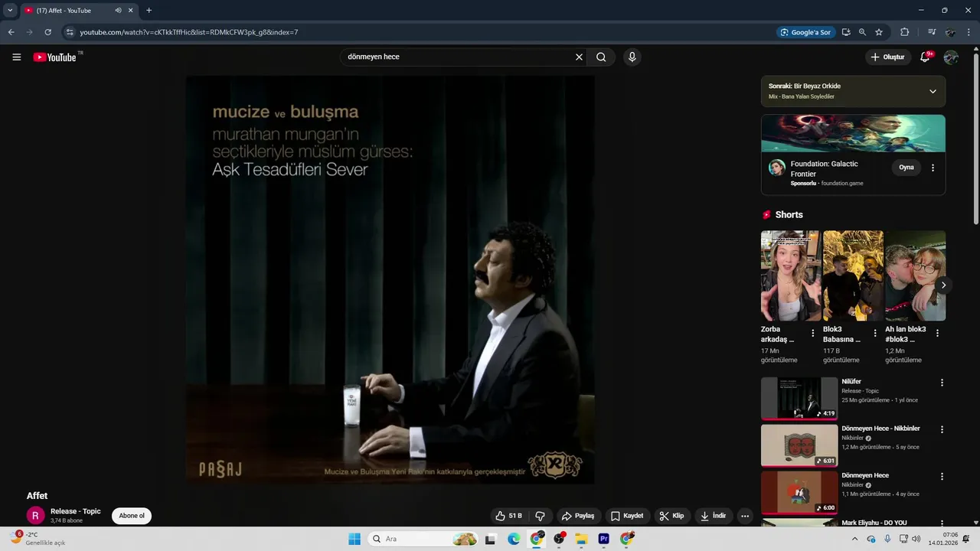Open the account avatar menu
The height and width of the screenshot is (551, 980).
click(x=951, y=57)
